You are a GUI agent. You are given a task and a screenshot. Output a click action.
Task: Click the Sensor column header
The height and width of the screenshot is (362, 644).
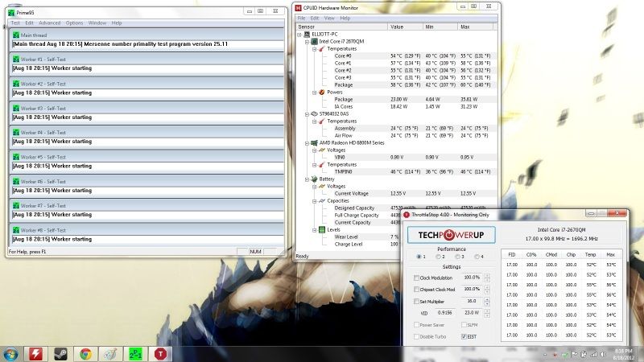(x=341, y=27)
